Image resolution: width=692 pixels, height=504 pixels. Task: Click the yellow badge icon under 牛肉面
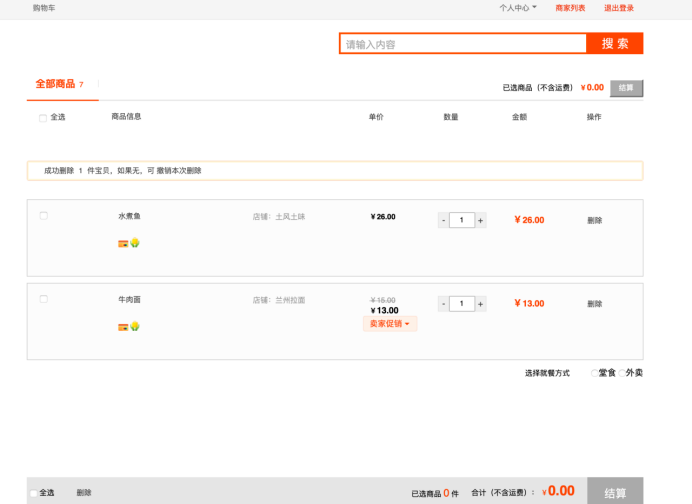click(134, 326)
